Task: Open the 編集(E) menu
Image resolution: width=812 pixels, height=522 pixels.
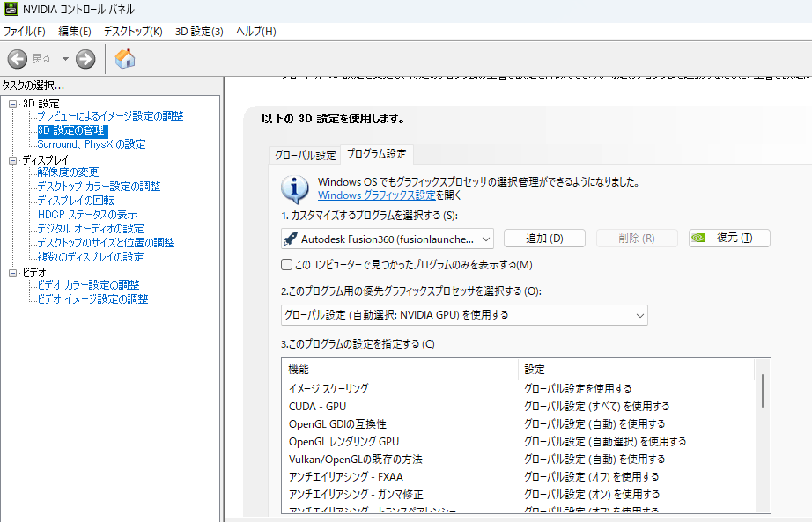Action: click(x=75, y=32)
